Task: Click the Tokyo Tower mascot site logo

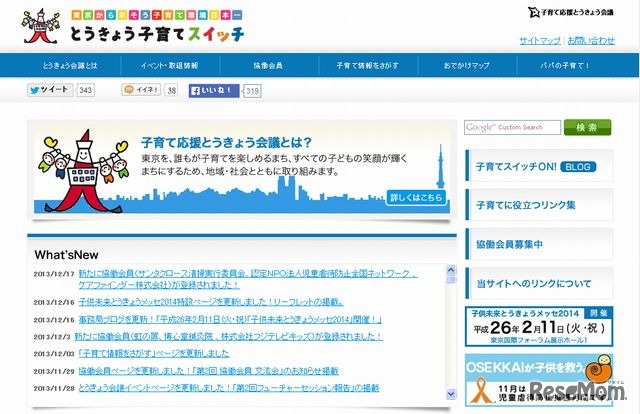Action: (40, 26)
